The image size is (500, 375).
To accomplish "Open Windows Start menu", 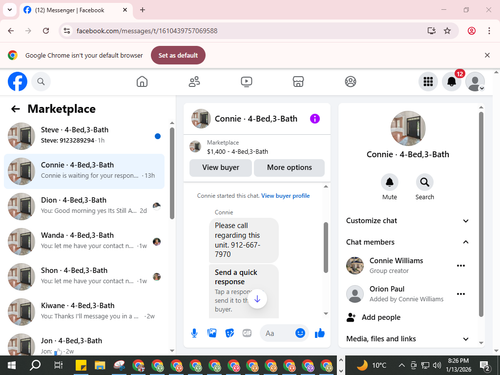I will [x=12, y=366].
